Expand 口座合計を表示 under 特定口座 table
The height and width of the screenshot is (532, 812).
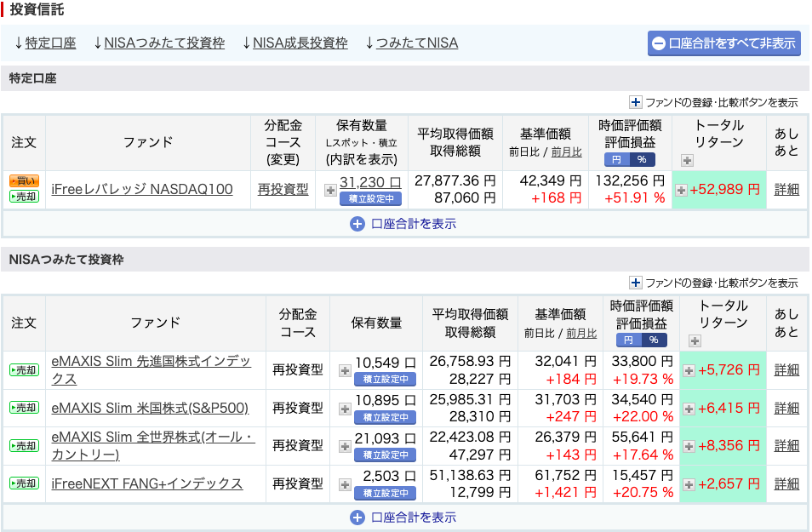(404, 224)
